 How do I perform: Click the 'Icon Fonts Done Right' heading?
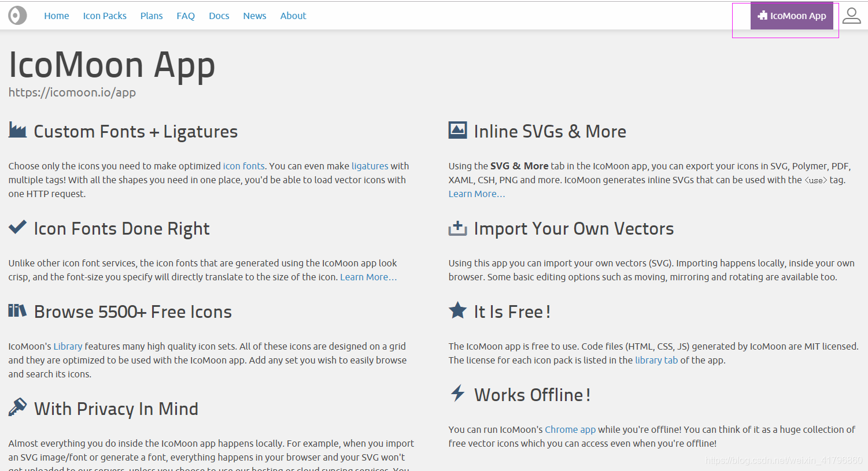121,228
